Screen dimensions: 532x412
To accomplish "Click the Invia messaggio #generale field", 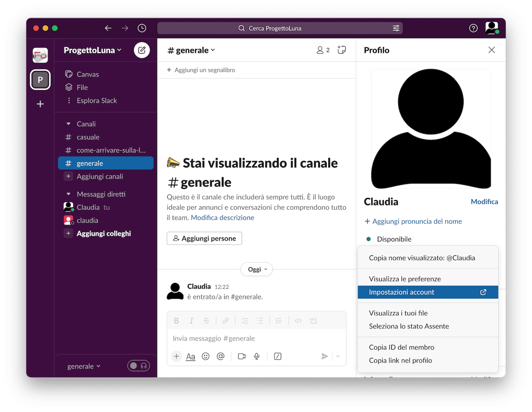I will coord(256,338).
